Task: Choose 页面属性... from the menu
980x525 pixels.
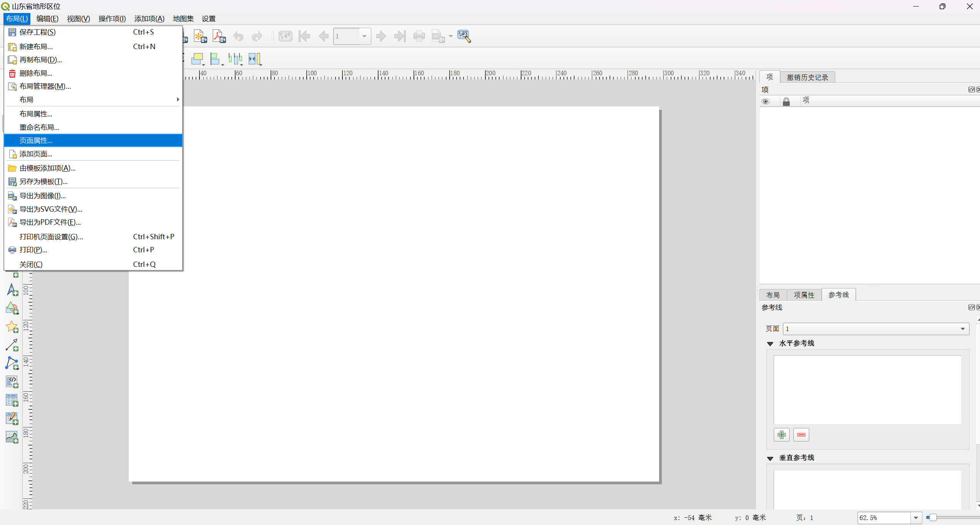Action: (x=93, y=141)
